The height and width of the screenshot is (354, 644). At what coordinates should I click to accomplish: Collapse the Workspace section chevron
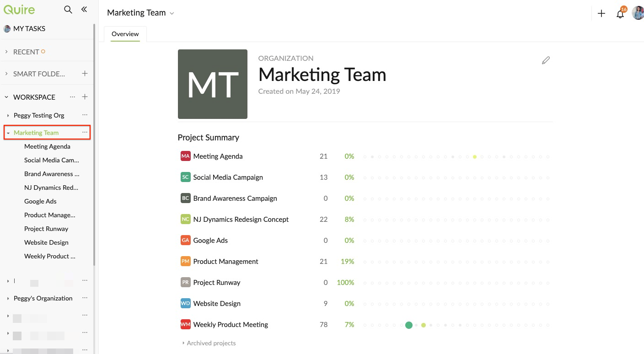[x=6, y=97]
